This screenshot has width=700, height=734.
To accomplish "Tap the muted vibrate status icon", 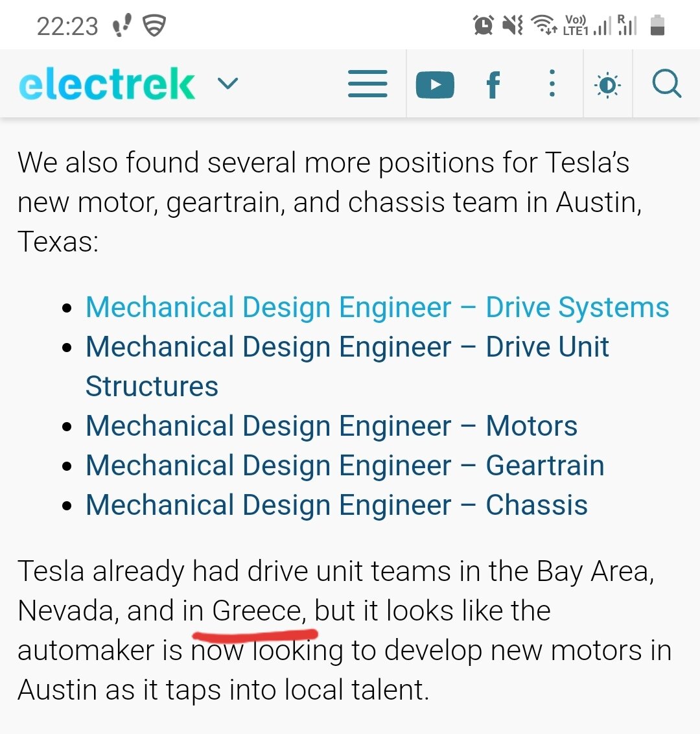I will coord(513,25).
